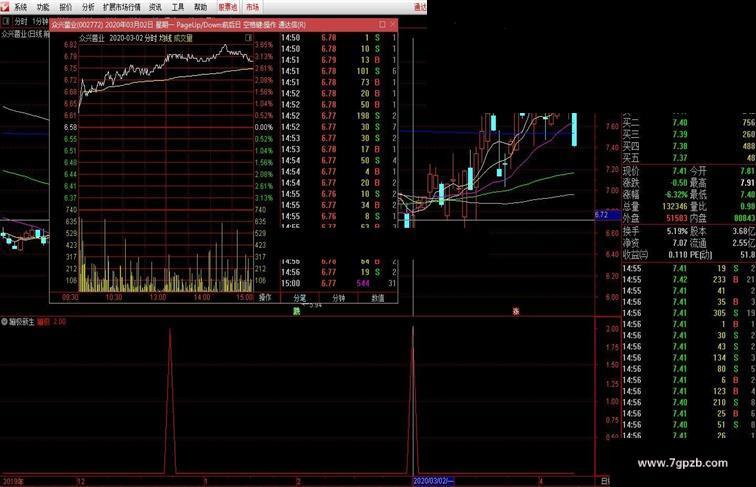This screenshot has width=756, height=487.
Task: Click the 14:56 row with volume 210
Action: click(689, 402)
